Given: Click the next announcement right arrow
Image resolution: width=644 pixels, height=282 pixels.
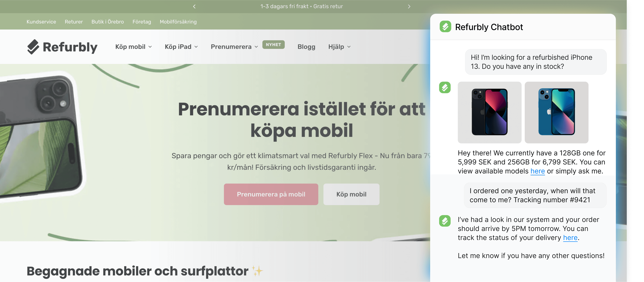Looking at the screenshot, I should tap(409, 7).
